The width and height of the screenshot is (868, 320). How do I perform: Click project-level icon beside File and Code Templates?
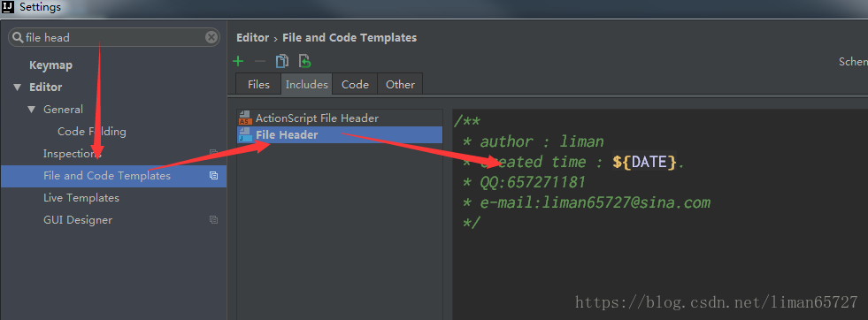tap(213, 176)
